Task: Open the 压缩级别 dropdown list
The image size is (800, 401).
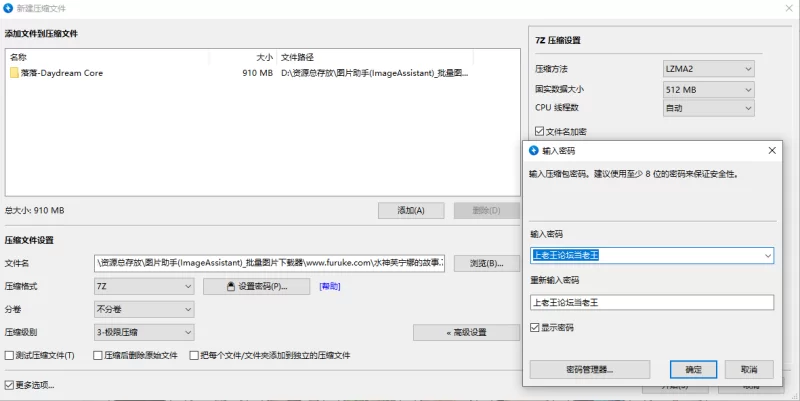Action: point(143,332)
